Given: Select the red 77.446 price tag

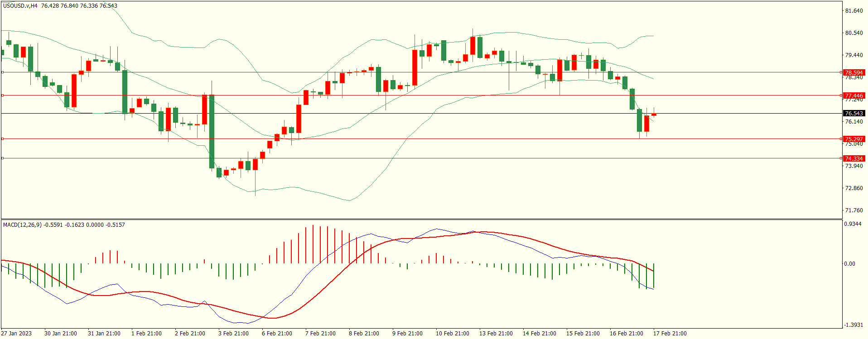Looking at the screenshot, I should pyautogui.click(x=854, y=95).
